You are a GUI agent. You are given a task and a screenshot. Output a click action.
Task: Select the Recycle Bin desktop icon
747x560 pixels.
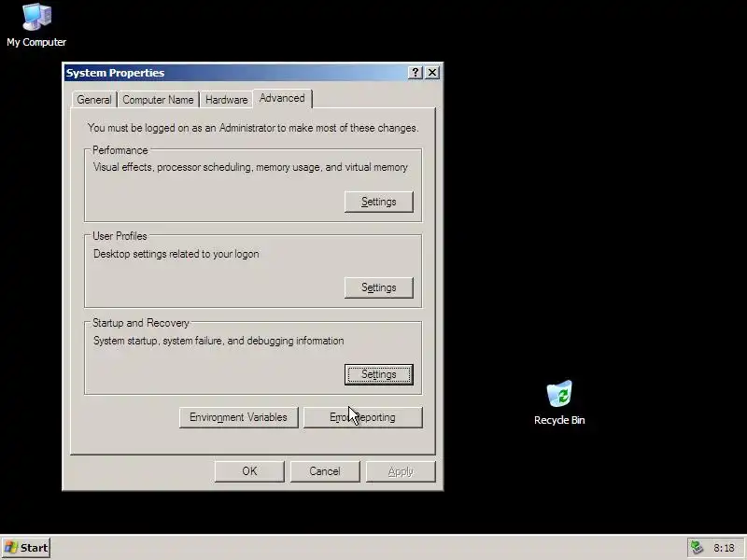pos(559,403)
